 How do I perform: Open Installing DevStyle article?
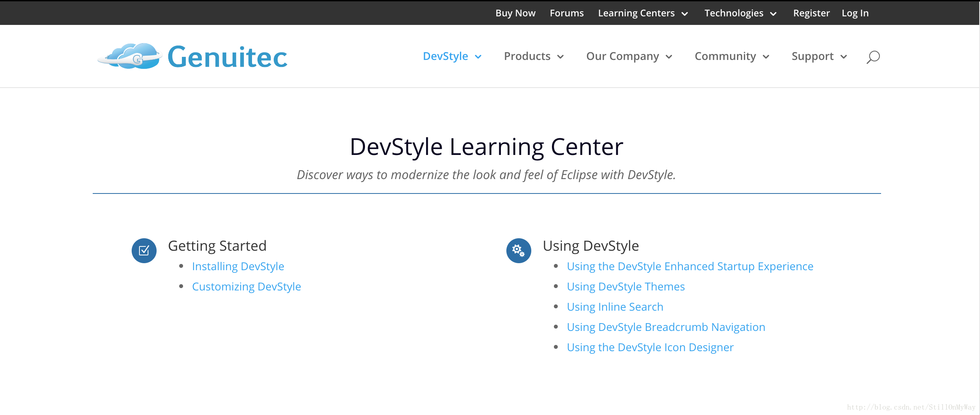click(238, 266)
